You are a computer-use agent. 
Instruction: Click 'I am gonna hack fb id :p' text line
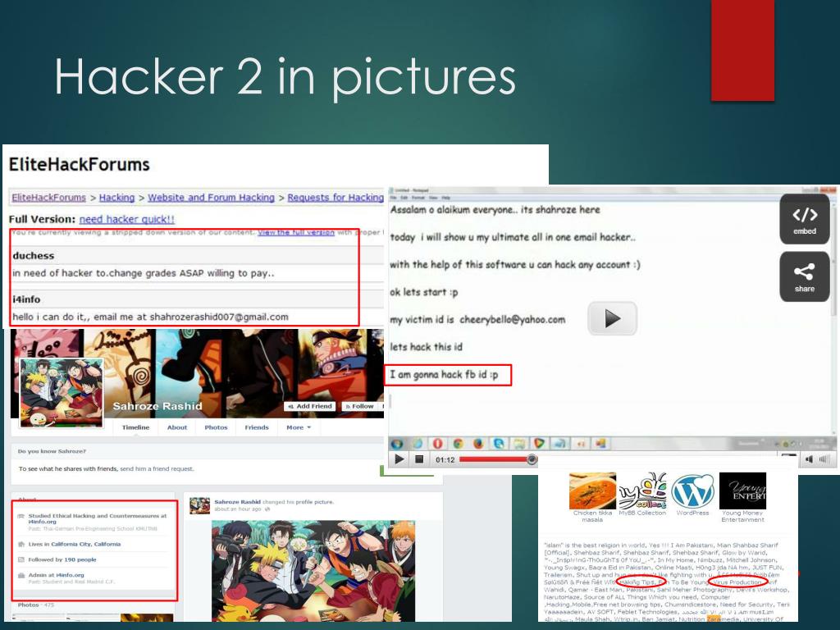tap(444, 374)
